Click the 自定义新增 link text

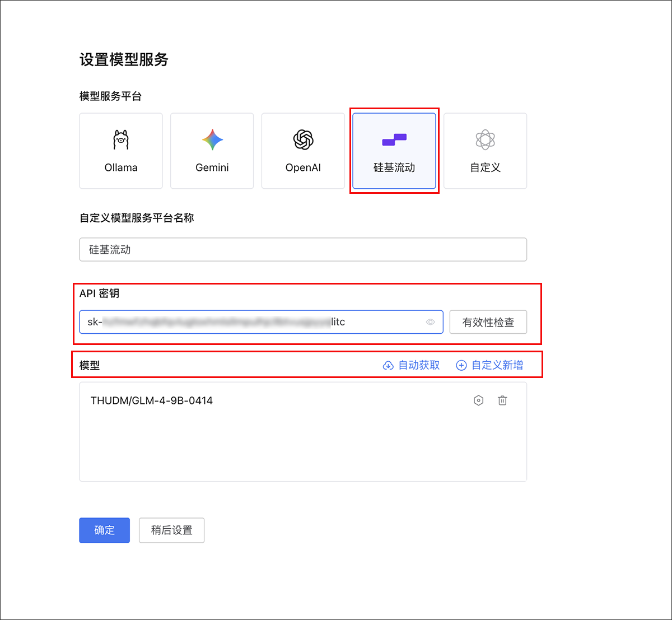coord(497,365)
